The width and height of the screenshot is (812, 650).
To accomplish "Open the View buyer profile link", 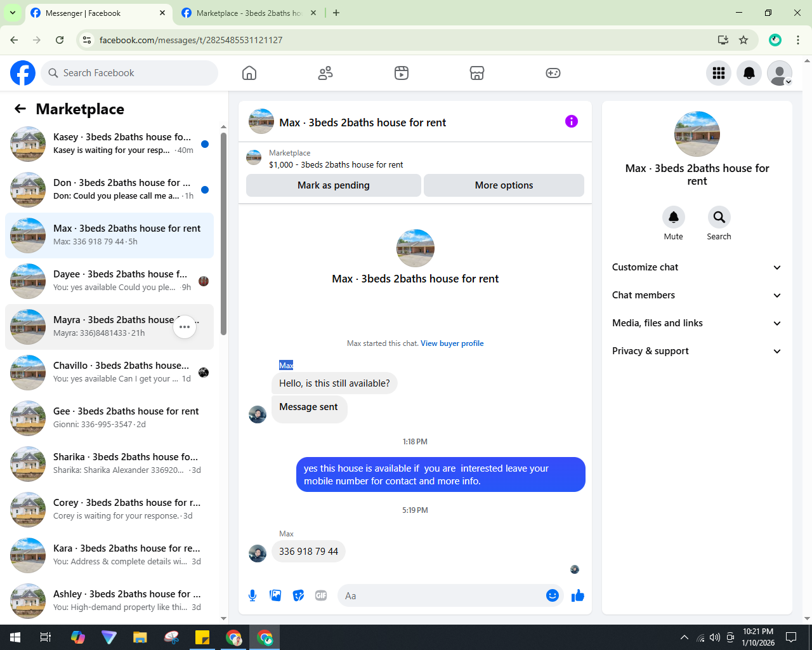I will (452, 343).
